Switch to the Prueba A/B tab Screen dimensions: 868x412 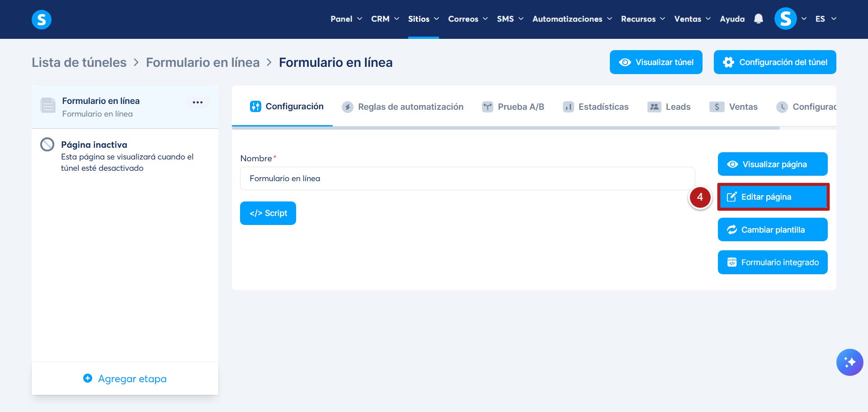point(513,107)
